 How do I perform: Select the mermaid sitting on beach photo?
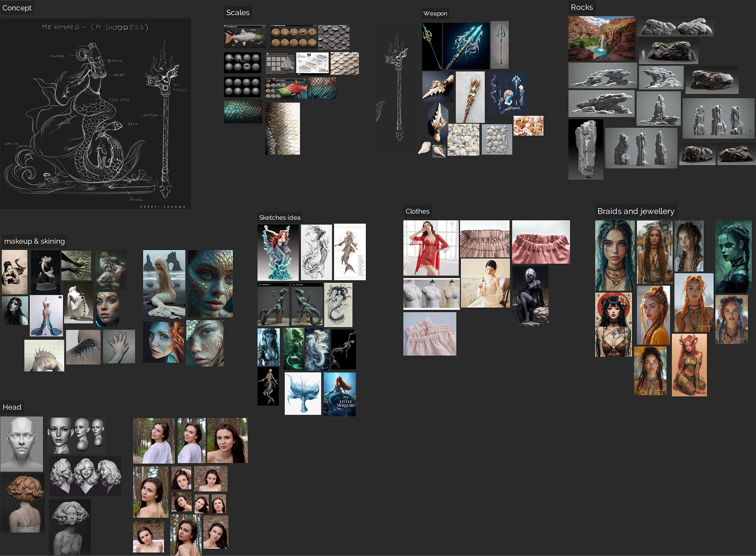point(164,284)
